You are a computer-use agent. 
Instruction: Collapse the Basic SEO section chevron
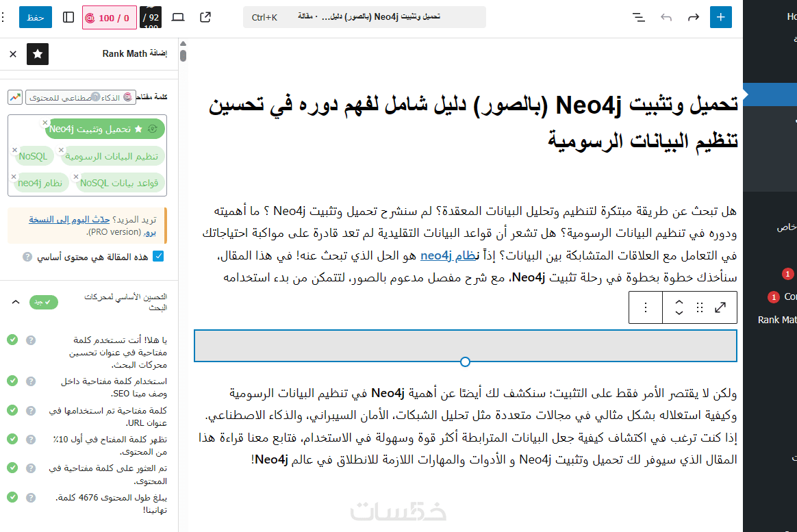(16, 302)
